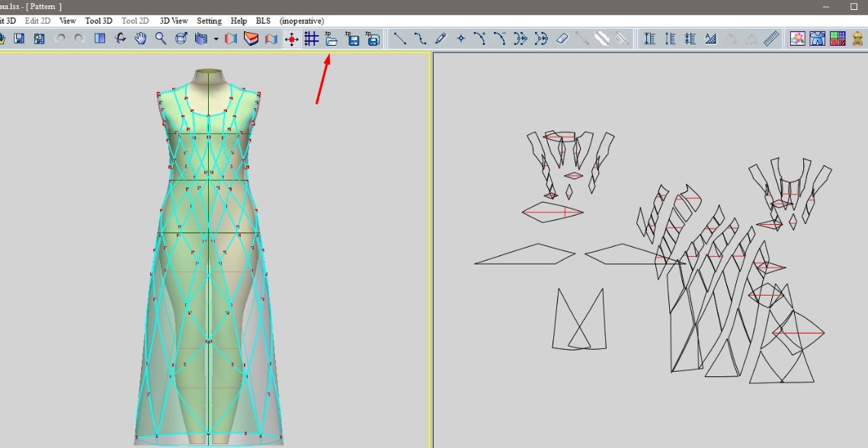The height and width of the screenshot is (448, 868).
Task: Click the Help menu
Action: click(x=239, y=21)
